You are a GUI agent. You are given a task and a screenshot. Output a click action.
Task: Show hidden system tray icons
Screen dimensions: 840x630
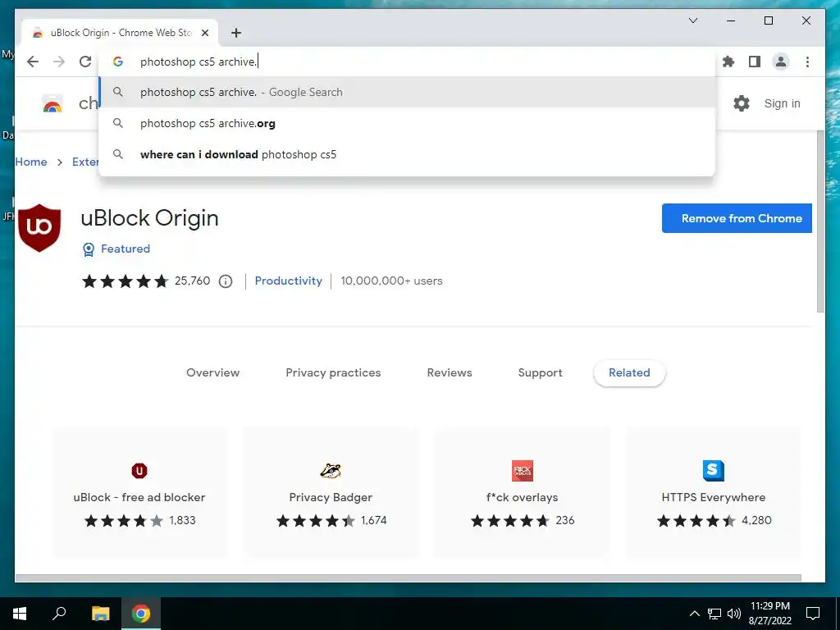(x=694, y=614)
